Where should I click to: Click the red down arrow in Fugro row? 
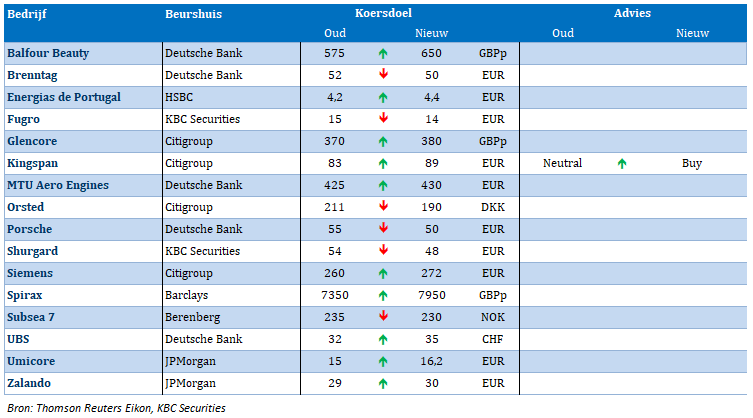point(383,118)
